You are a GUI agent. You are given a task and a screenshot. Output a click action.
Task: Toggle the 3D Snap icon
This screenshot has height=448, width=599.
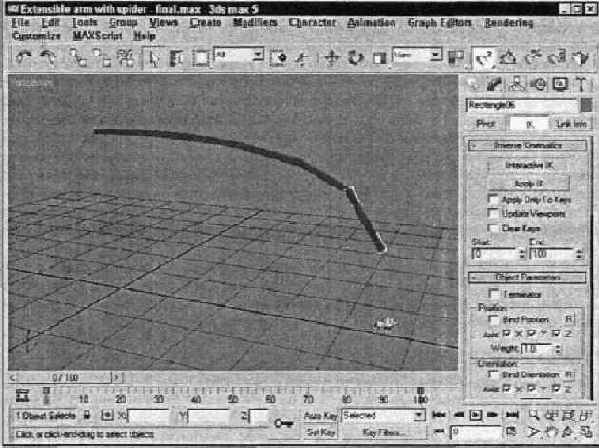[484, 58]
